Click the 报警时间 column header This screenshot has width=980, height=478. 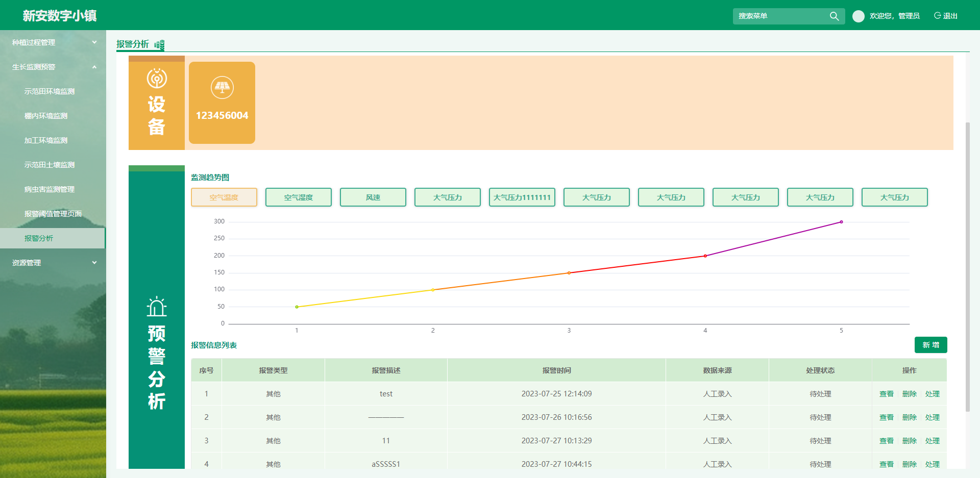tap(556, 370)
